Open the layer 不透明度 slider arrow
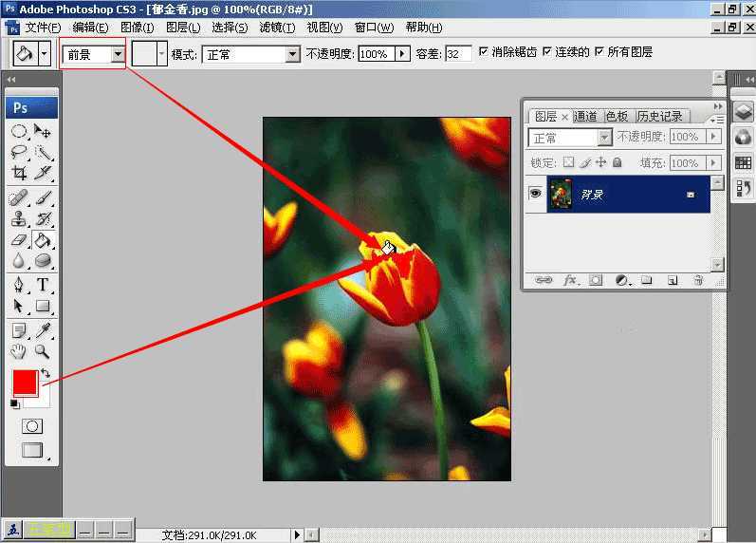Image resolution: width=756 pixels, height=543 pixels. (714, 137)
